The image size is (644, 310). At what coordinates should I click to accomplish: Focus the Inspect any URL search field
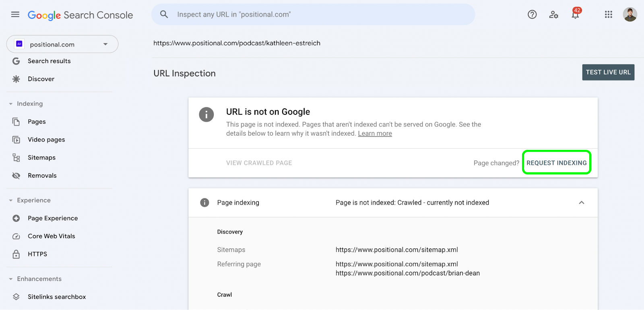coord(313,14)
